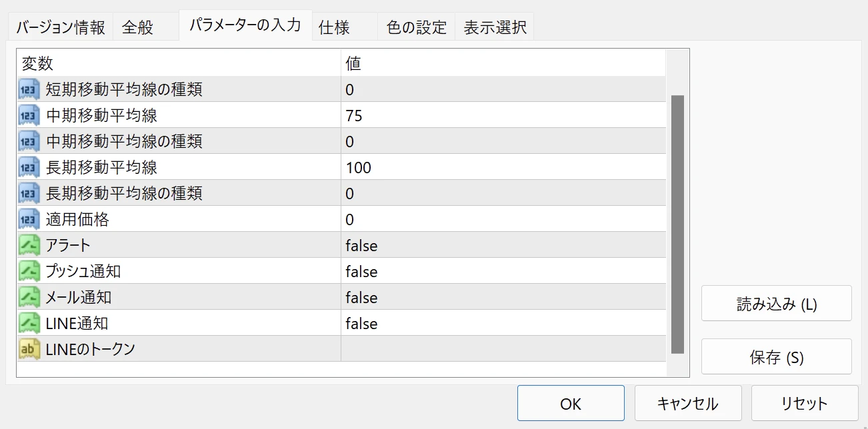
Task: Click the green icon beside メール通知
Action: point(29,297)
